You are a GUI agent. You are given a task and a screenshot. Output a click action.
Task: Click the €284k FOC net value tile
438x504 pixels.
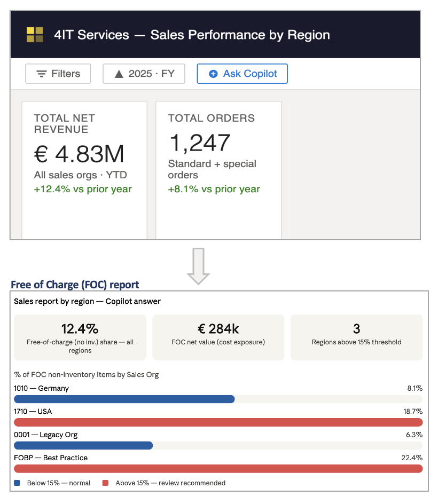218,336
